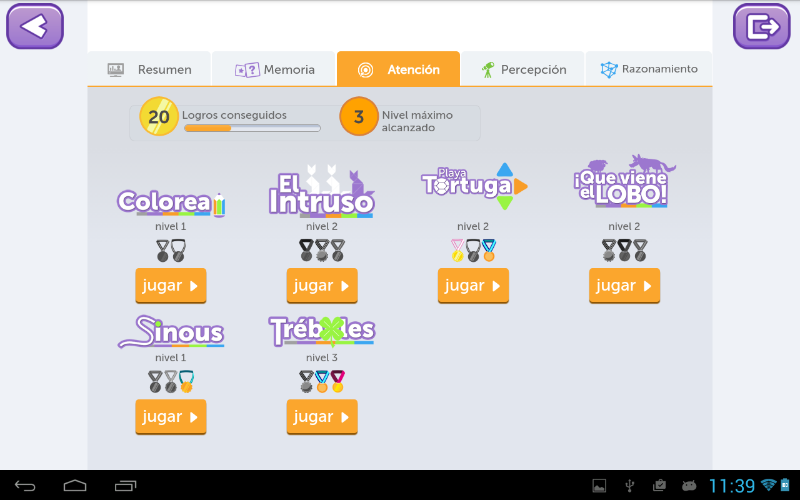Play Tréboles with its jugar button

(322, 417)
